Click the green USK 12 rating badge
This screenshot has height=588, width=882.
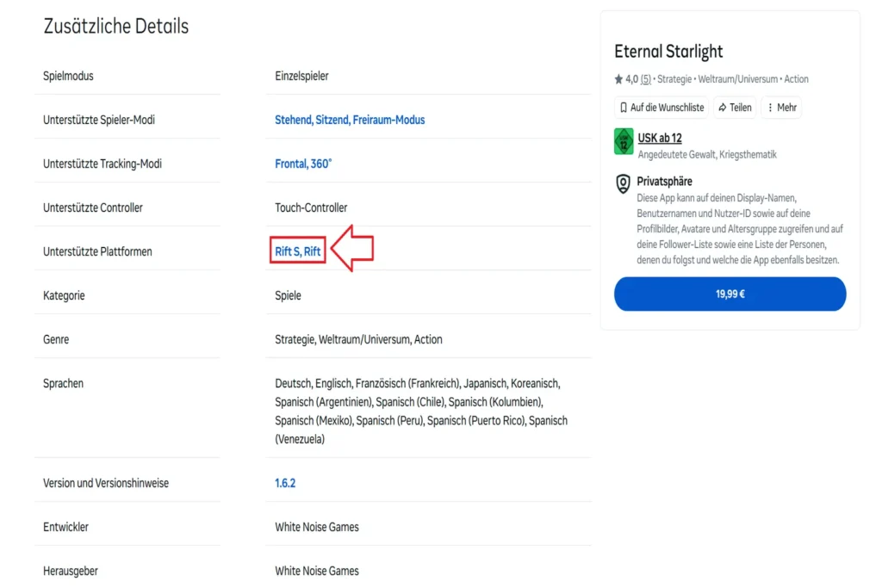coord(624,142)
